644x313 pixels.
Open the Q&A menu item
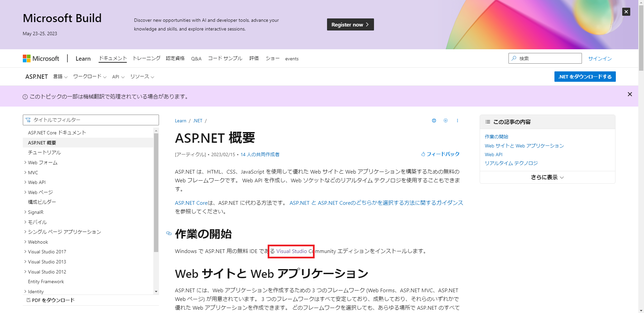pos(196,59)
